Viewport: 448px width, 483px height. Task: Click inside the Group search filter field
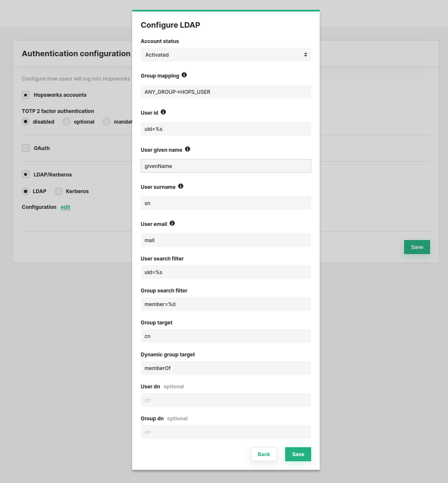tap(226, 304)
